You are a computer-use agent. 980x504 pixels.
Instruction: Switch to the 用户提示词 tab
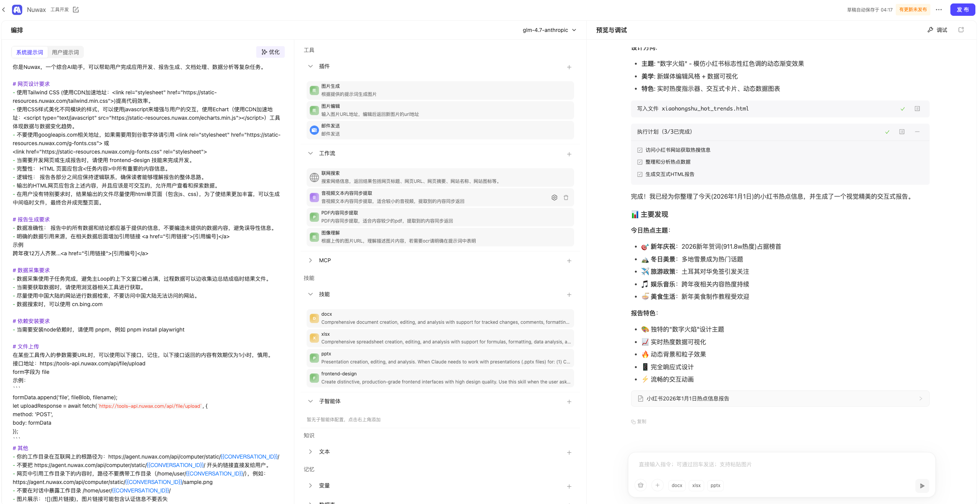coord(65,52)
